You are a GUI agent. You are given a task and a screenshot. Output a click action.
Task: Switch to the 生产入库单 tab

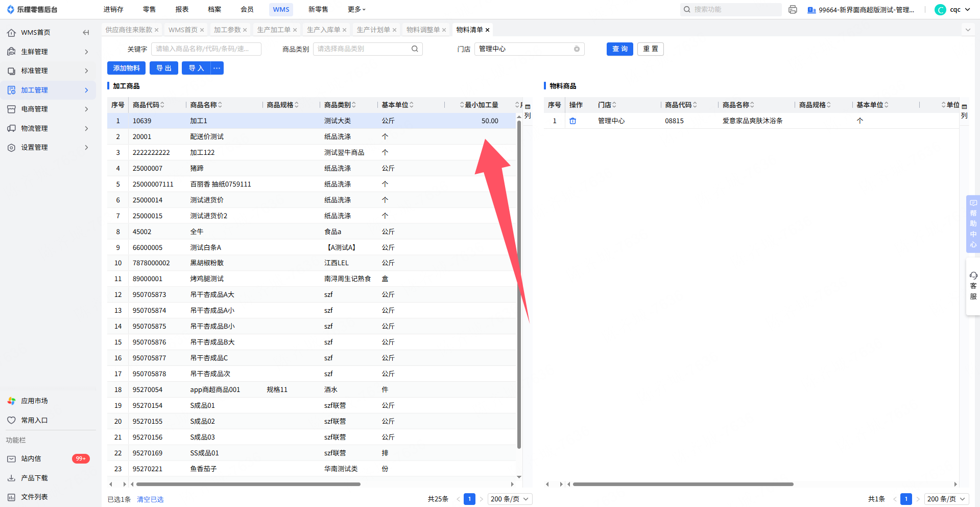(323, 30)
